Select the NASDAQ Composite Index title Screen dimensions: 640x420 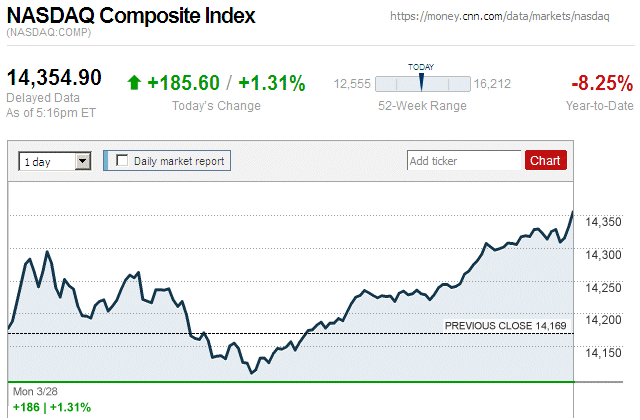(131, 17)
